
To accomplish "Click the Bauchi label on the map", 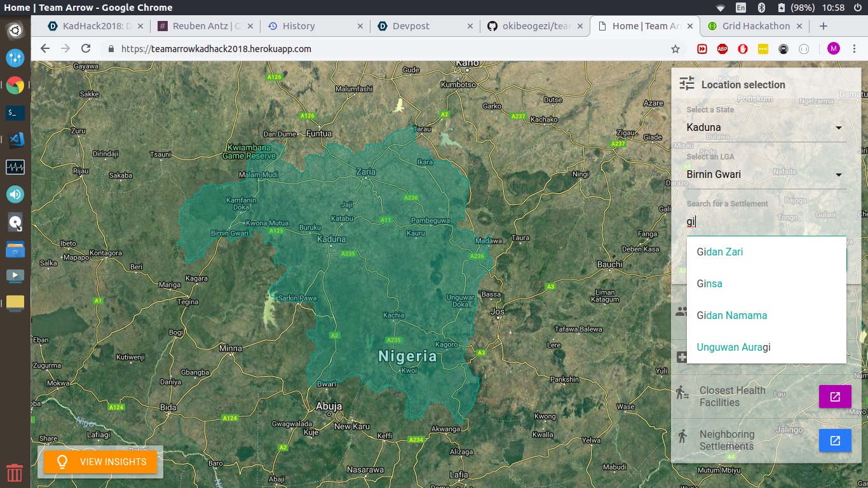I will coord(610,264).
